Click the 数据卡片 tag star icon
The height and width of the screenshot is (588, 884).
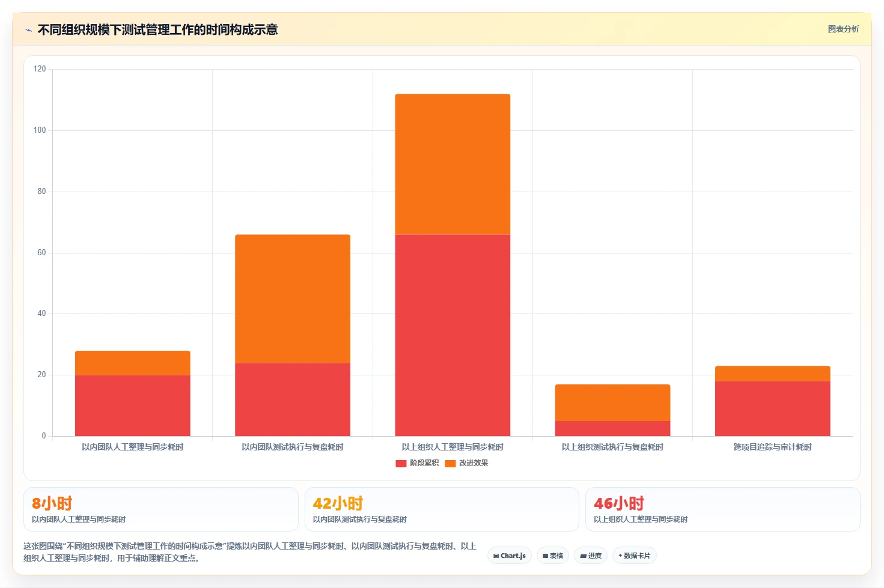pyautogui.click(x=620, y=556)
